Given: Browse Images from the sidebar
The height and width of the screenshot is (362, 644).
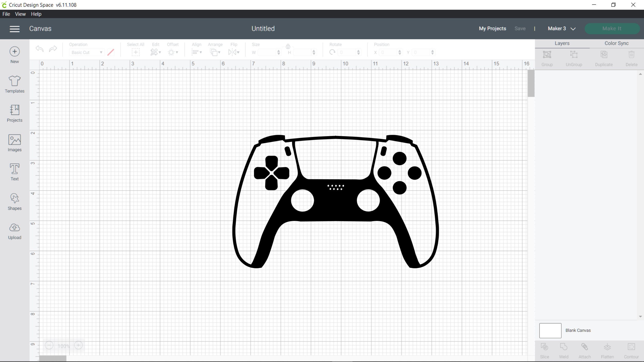Looking at the screenshot, I should pyautogui.click(x=14, y=143).
